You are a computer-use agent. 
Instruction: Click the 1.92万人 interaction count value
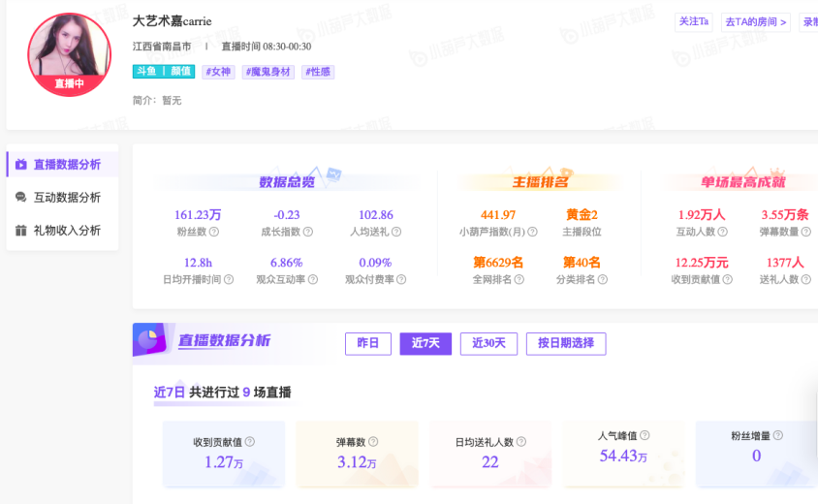pos(702,215)
